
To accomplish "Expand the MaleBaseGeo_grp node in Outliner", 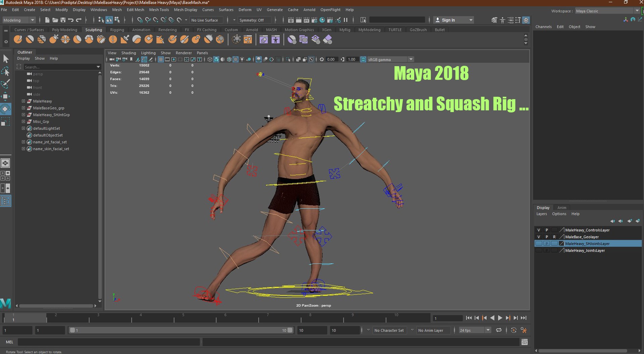I will (x=23, y=108).
